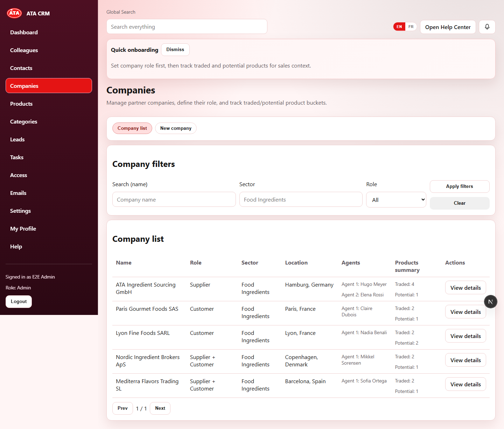The width and height of the screenshot is (504, 429).
Task: View details for ATA Ingredient Sourcing GmbH
Action: point(465,287)
